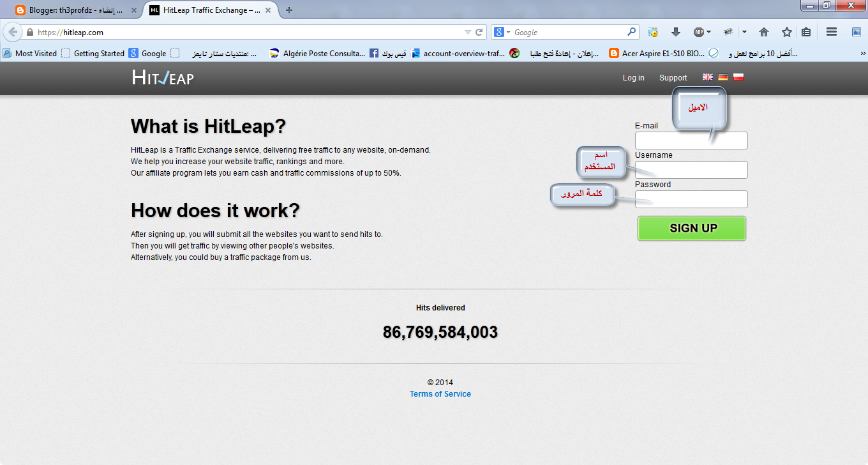
Task: Open the Getting Started bookmark
Action: pyautogui.click(x=93, y=54)
